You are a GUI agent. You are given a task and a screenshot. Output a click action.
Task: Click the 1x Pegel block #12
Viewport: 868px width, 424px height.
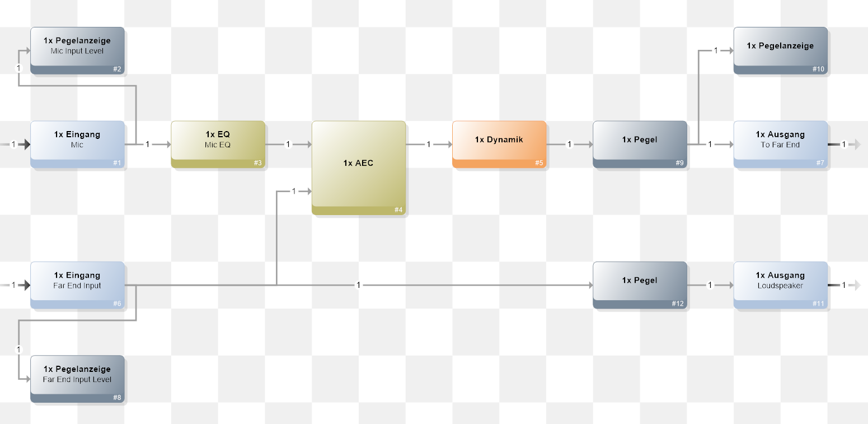click(640, 285)
